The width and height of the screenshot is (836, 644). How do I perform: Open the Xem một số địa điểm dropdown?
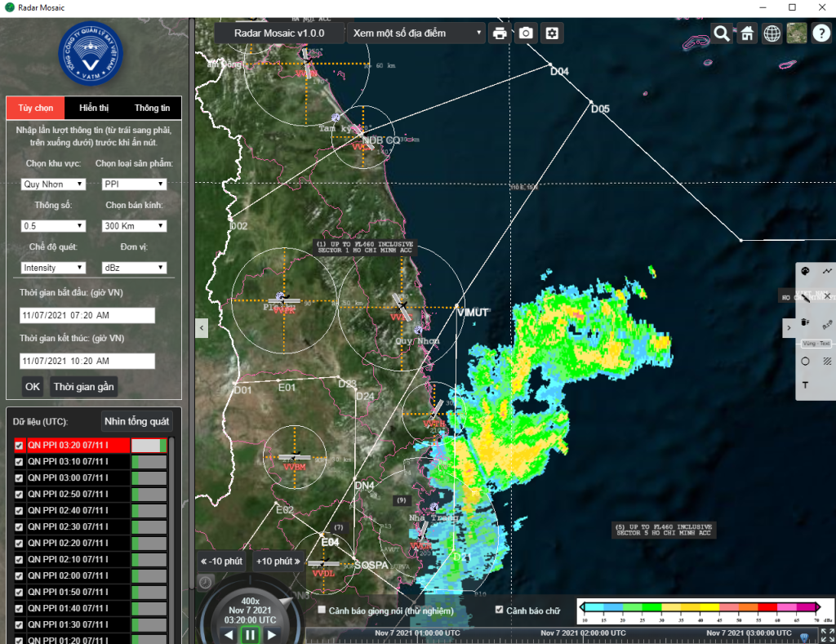pos(416,33)
